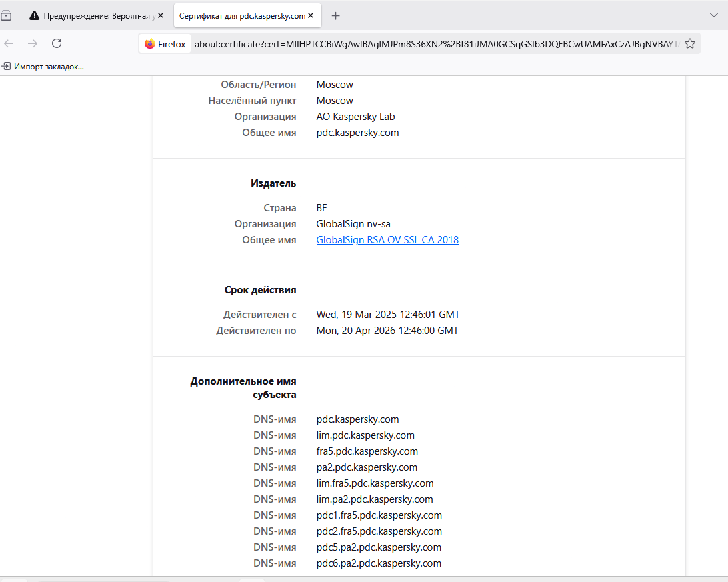Reload the current page

click(57, 43)
